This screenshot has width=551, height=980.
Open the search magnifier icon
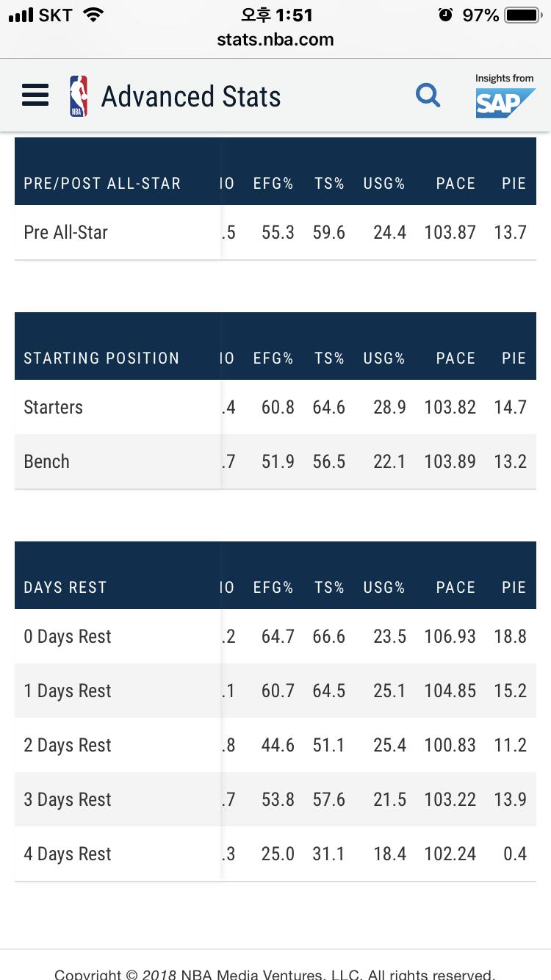(x=428, y=95)
